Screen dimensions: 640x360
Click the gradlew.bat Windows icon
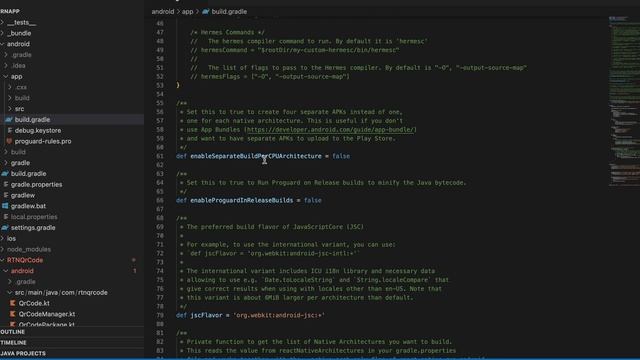click(5, 206)
